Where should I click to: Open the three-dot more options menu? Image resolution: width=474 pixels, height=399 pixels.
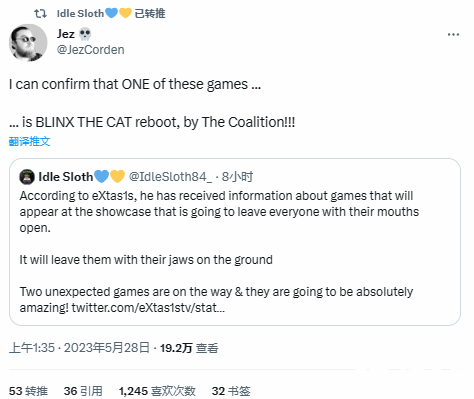453,34
